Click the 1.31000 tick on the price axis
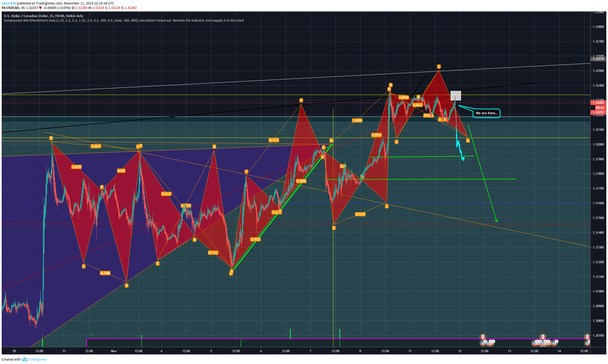The width and height of the screenshot is (608, 364). pyautogui.click(x=598, y=291)
